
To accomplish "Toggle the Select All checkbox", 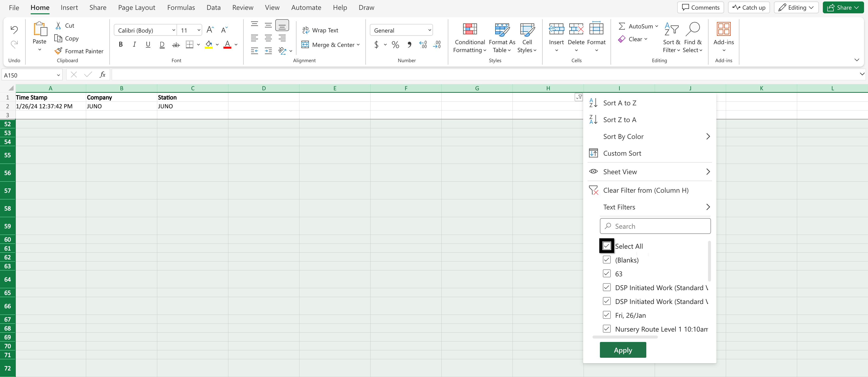I will click(x=607, y=246).
